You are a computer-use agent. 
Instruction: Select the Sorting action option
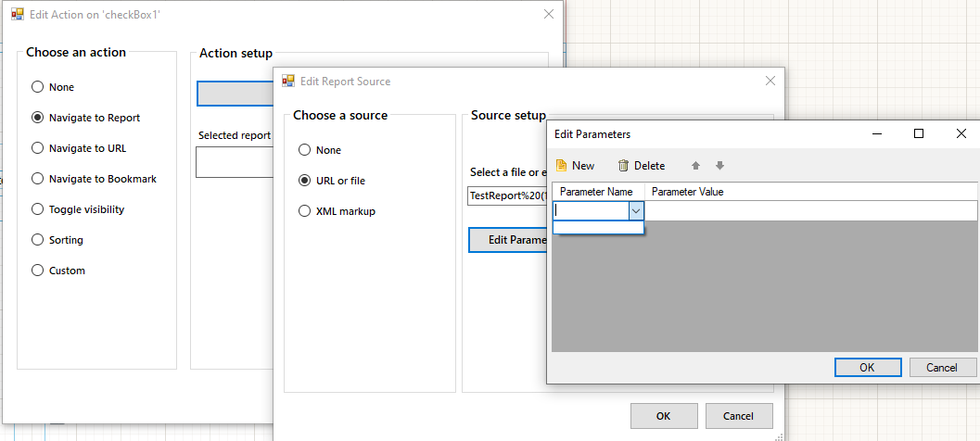(x=37, y=240)
